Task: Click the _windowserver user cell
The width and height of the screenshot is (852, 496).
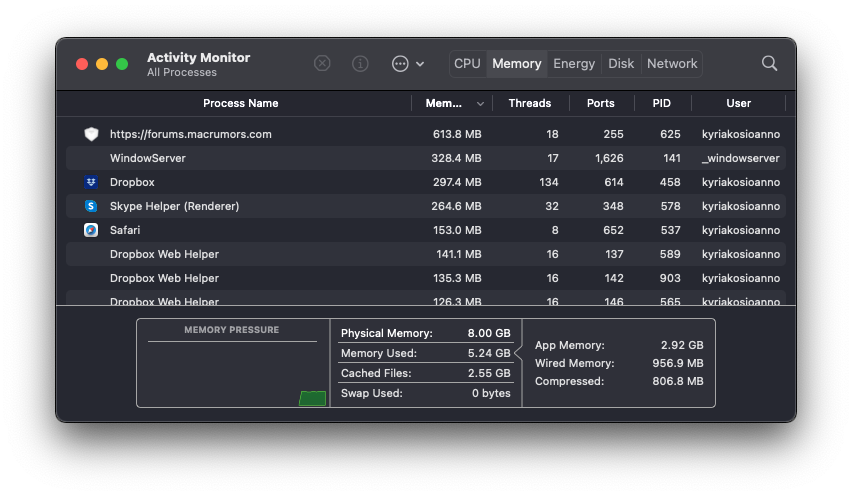Action: [x=740, y=158]
